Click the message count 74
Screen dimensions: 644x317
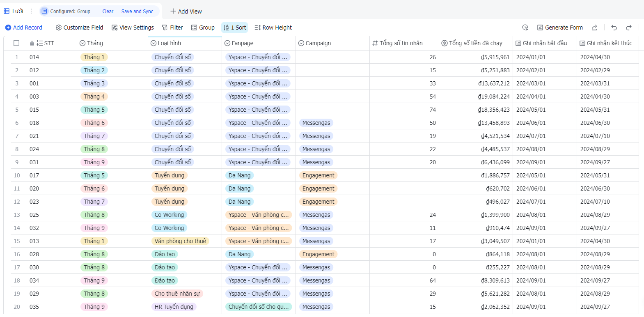point(433,110)
